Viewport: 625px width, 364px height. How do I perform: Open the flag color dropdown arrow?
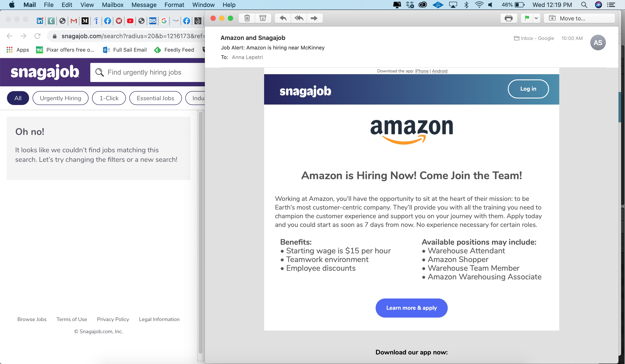536,18
